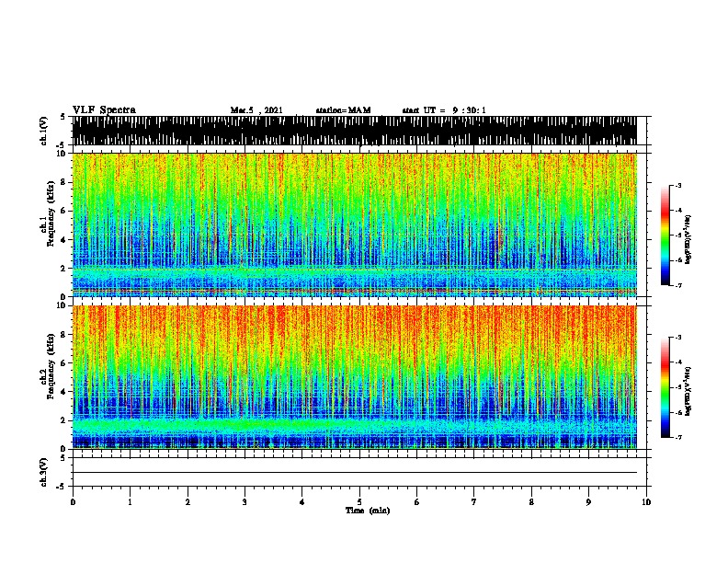Click the time axis tick label "4"
The height and width of the screenshot is (563, 728).
(302, 502)
